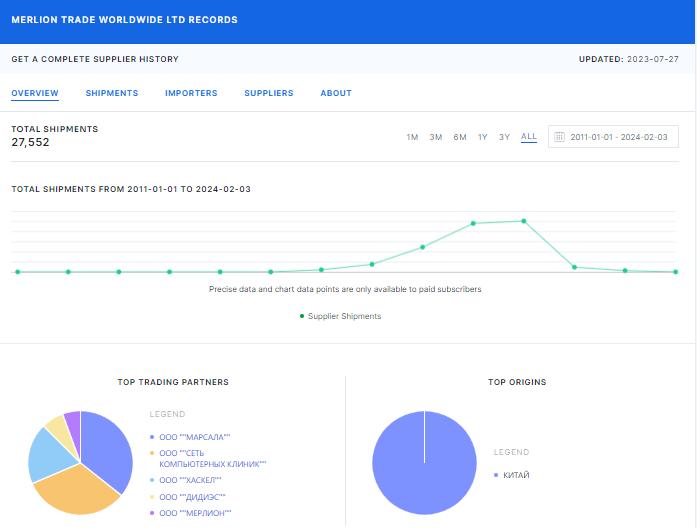The image size is (697, 528).
Task: Open the Importers tab
Action: [191, 93]
